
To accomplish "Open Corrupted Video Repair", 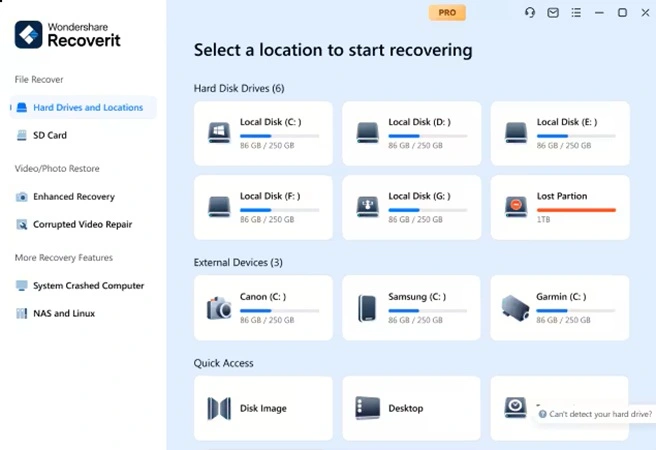I will pos(83,225).
